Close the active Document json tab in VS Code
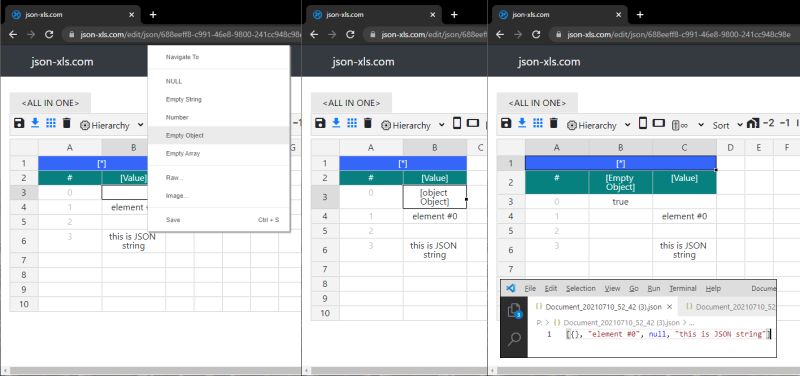 click(x=669, y=307)
